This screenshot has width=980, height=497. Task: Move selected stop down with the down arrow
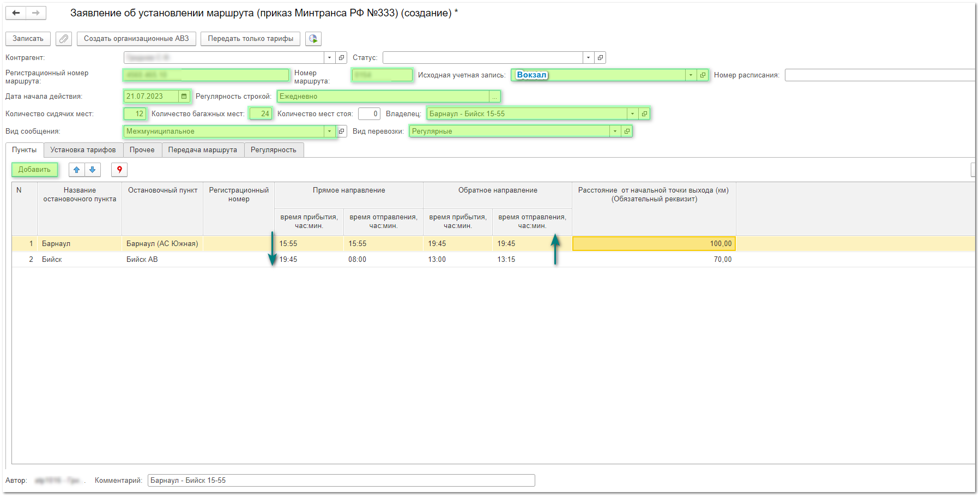pos(93,170)
